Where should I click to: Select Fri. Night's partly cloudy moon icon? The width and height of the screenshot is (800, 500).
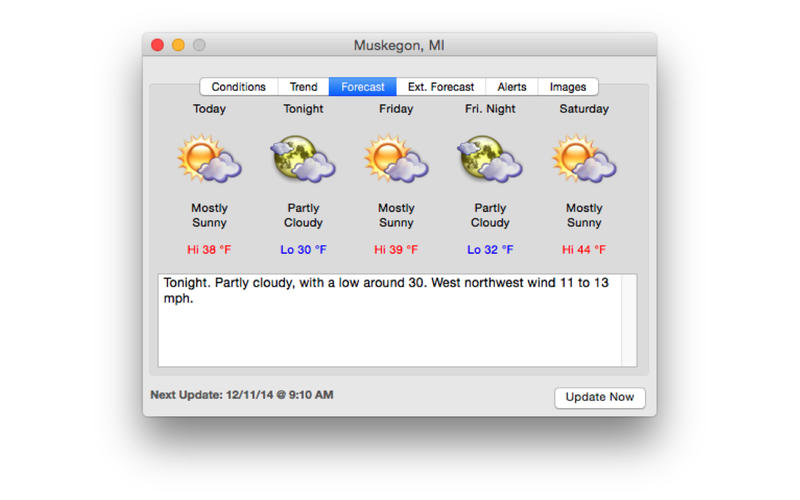490,158
